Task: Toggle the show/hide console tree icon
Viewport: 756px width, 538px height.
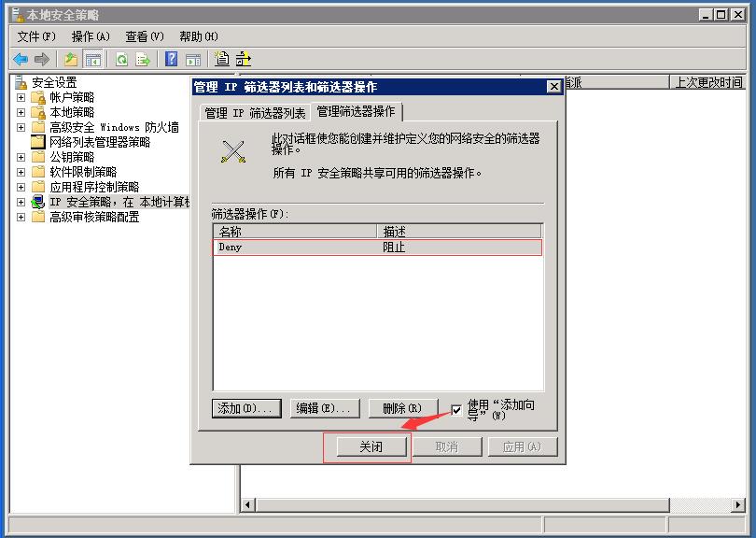Action: (94, 59)
